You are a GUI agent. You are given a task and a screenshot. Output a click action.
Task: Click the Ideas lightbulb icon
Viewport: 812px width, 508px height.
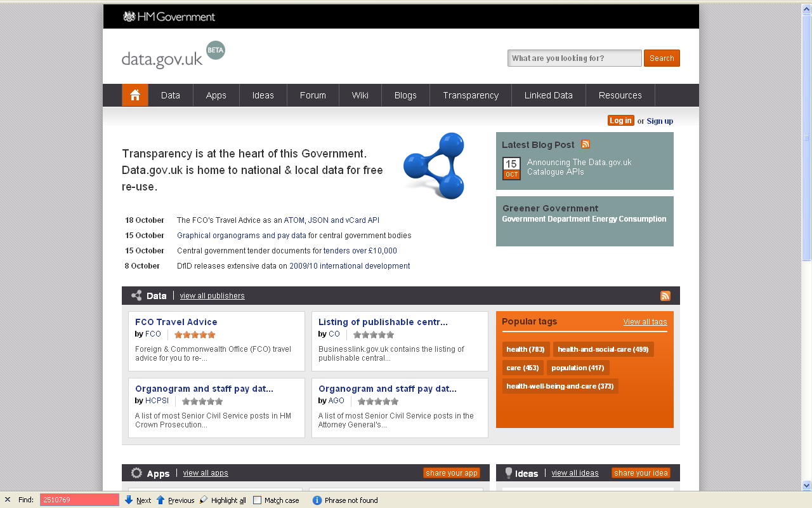click(508, 473)
